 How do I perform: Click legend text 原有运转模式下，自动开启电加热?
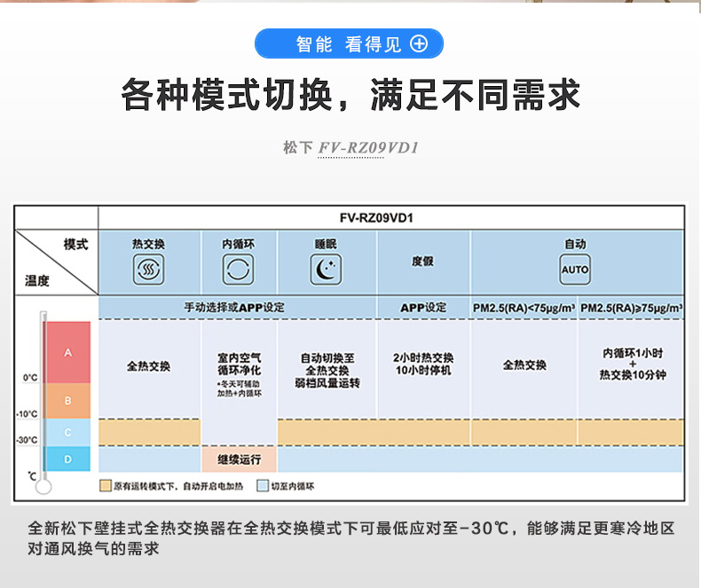tap(178, 486)
